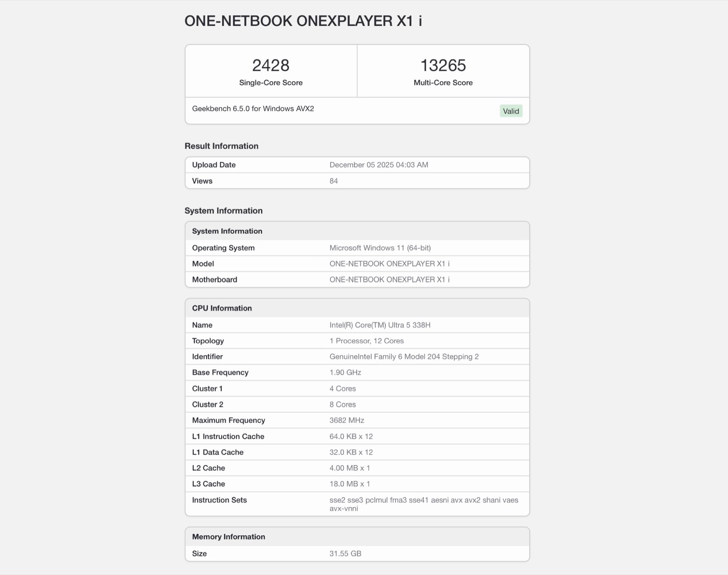The width and height of the screenshot is (728, 575).
Task: Click the System Information table header
Action: pyautogui.click(x=227, y=231)
